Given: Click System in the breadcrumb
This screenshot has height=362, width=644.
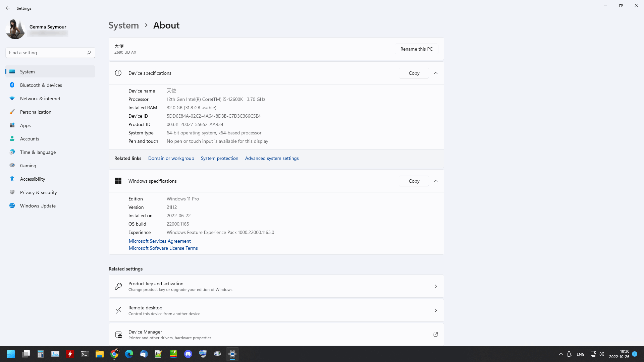Looking at the screenshot, I should point(124,25).
